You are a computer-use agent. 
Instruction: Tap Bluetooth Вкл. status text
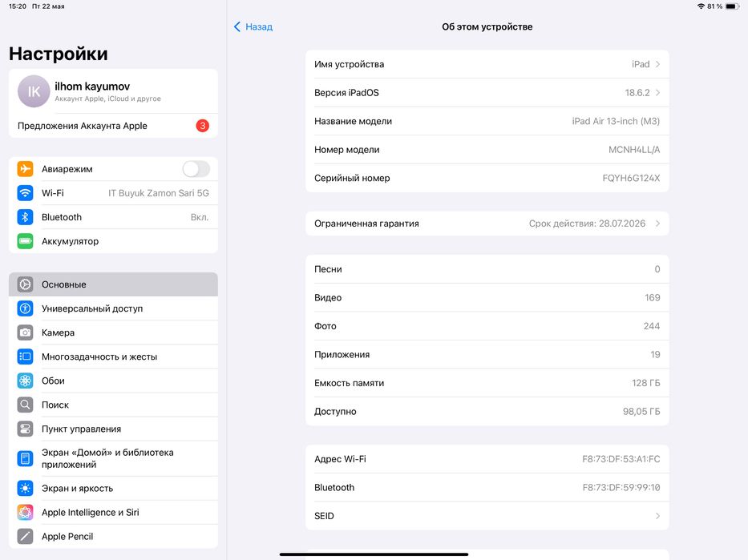coord(200,217)
